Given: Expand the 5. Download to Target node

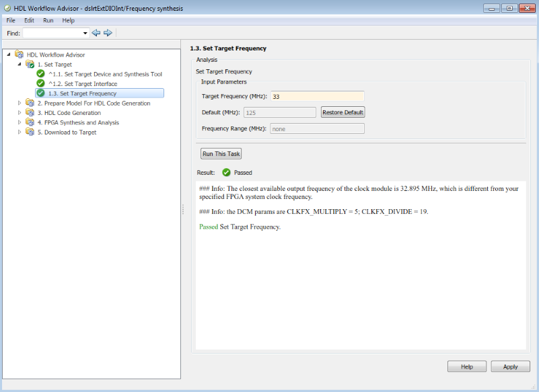Looking at the screenshot, I should click(20, 132).
